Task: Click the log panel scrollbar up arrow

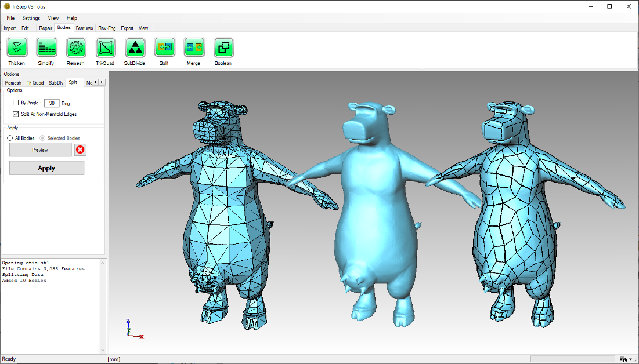Action: pos(103,263)
